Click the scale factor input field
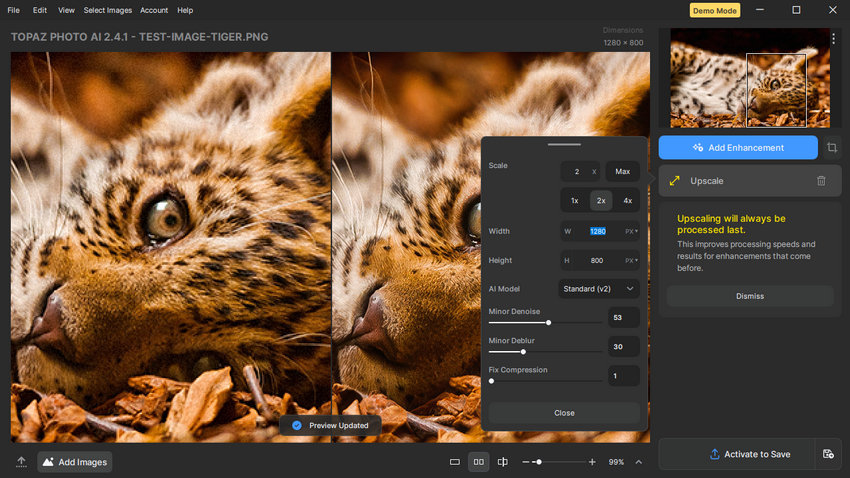The image size is (850, 478). [579, 171]
